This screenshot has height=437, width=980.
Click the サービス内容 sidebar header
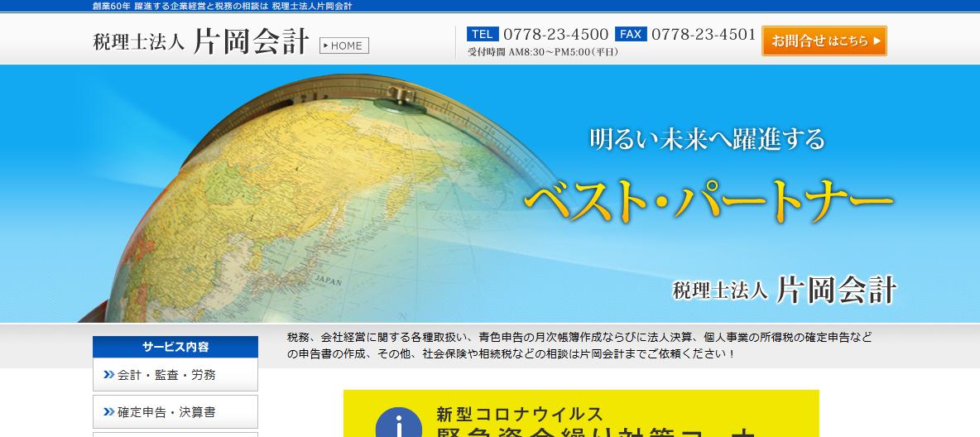175,347
